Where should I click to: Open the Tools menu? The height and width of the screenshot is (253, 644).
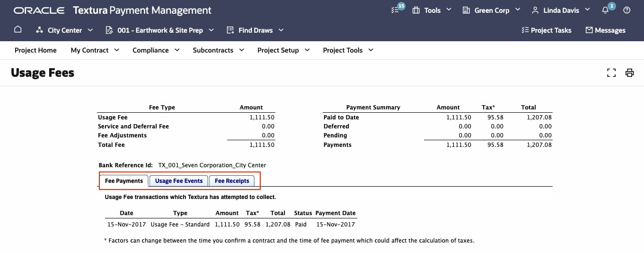(x=432, y=10)
